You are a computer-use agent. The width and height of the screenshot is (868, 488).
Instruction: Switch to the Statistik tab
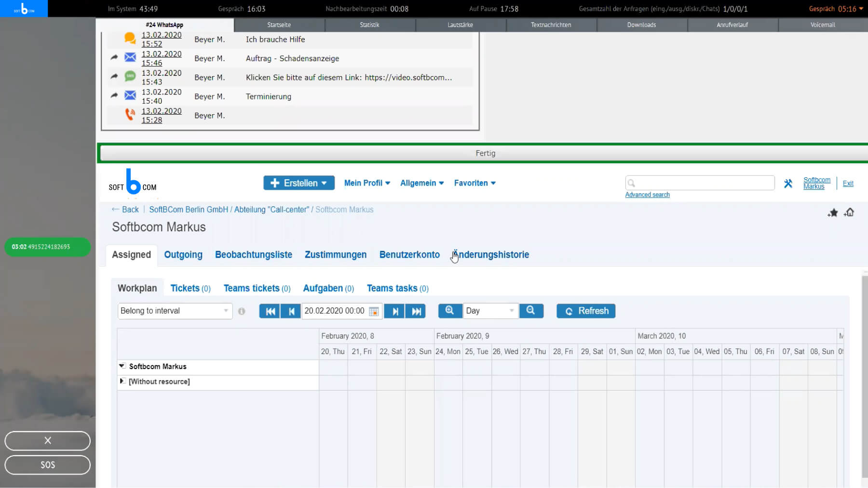tap(369, 25)
